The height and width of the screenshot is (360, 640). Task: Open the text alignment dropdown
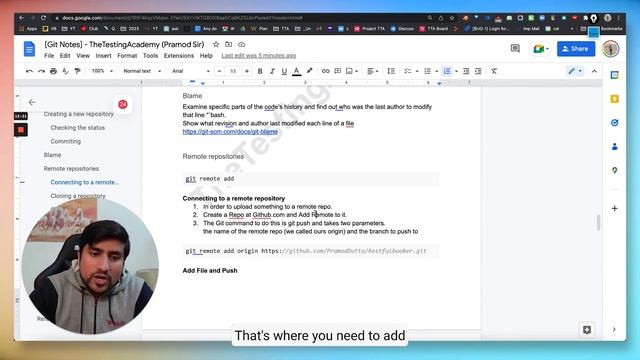click(373, 71)
